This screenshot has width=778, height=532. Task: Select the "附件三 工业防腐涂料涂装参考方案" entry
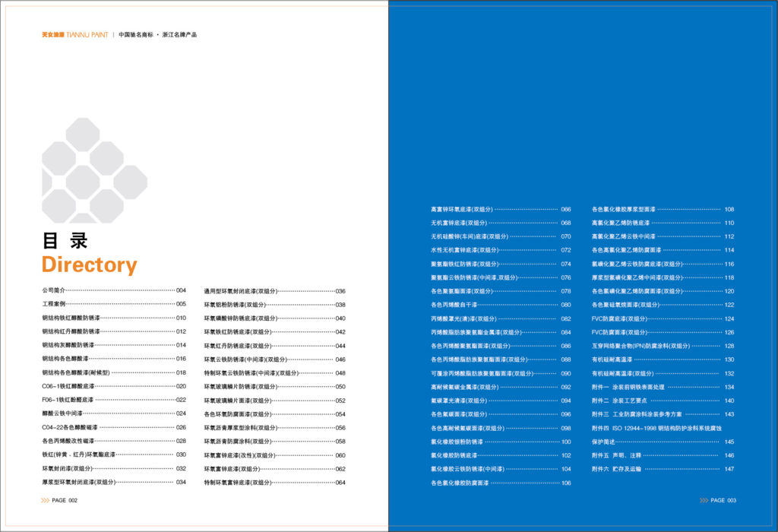click(663, 414)
